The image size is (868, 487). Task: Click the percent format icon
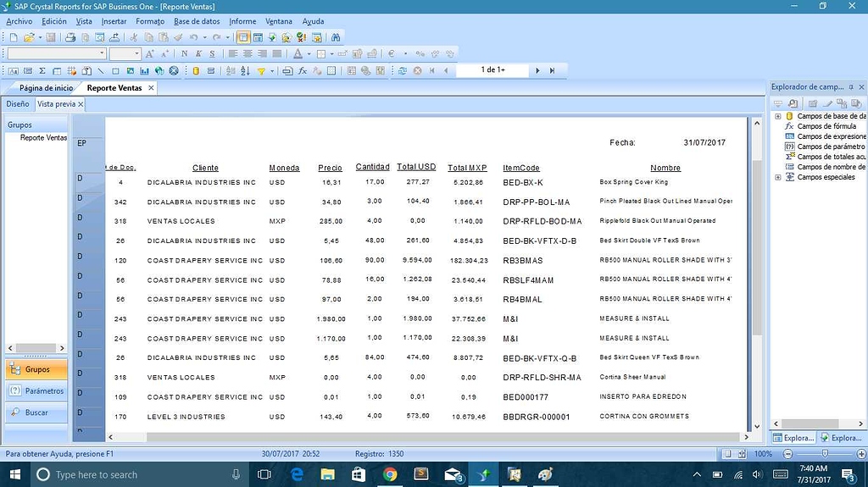[420, 53]
